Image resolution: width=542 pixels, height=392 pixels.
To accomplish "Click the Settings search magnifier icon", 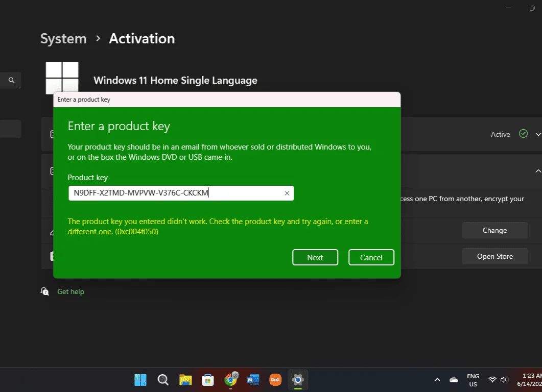I will (x=11, y=80).
